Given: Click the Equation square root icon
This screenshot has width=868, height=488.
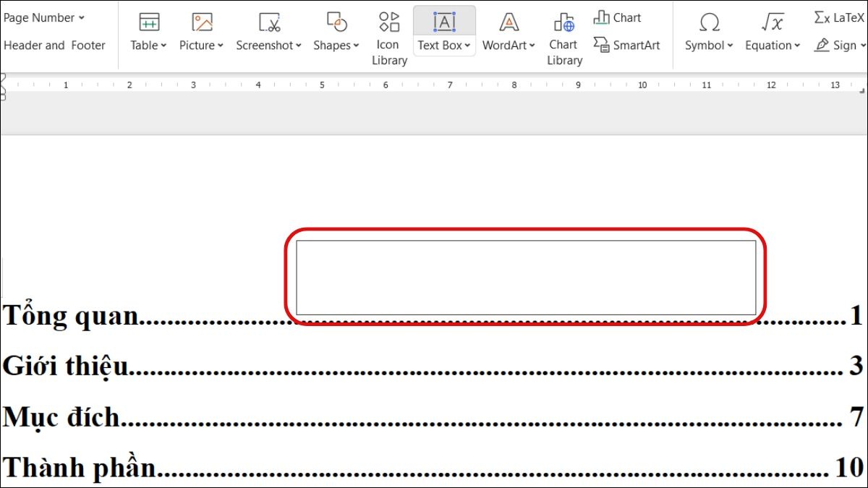Looking at the screenshot, I should click(773, 22).
